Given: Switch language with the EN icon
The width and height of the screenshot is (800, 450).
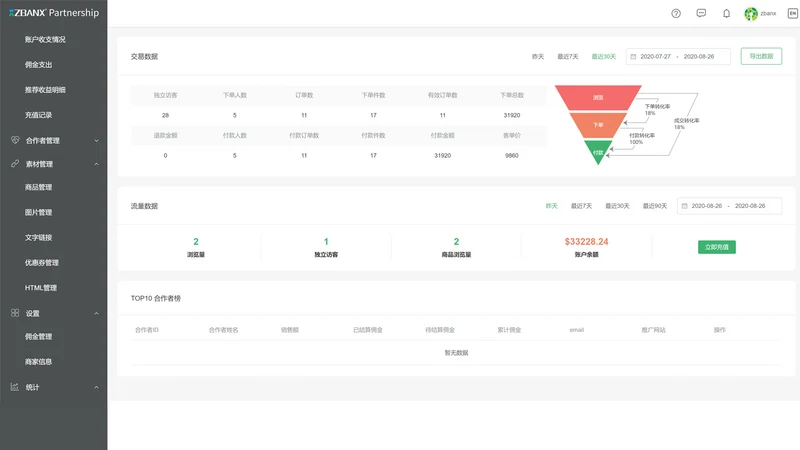Looking at the screenshot, I should [x=792, y=14].
